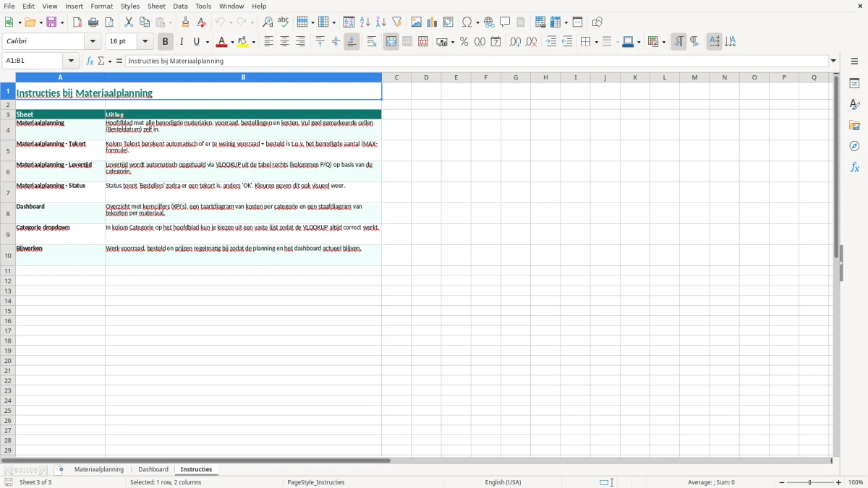This screenshot has width=868, height=488.
Task: Click the Copy icon
Action: [x=145, y=22]
